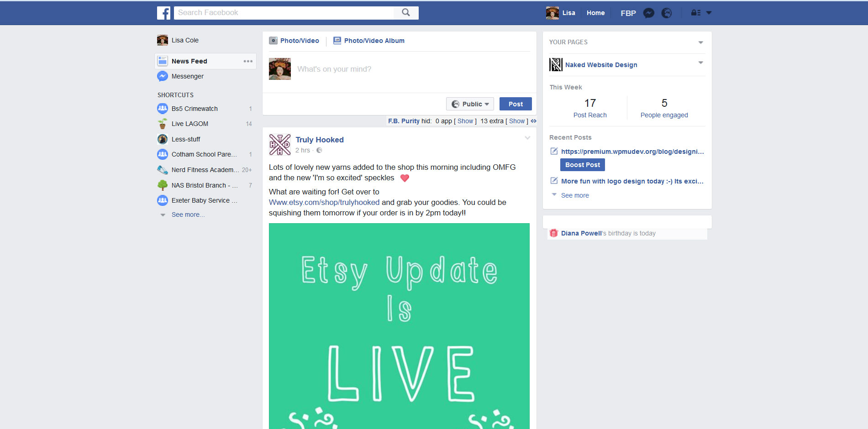The height and width of the screenshot is (429, 868).
Task: Click the Live LAGOM plant icon
Action: (x=163, y=124)
